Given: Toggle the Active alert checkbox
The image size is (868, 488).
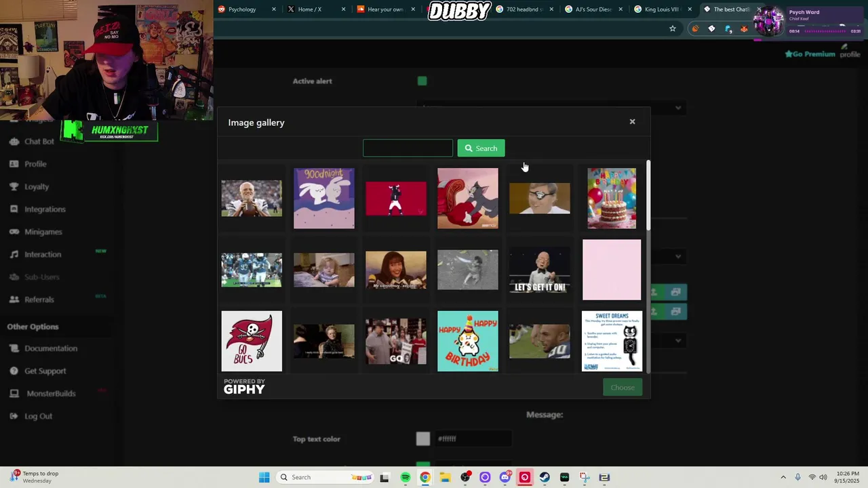Looking at the screenshot, I should [x=422, y=81].
